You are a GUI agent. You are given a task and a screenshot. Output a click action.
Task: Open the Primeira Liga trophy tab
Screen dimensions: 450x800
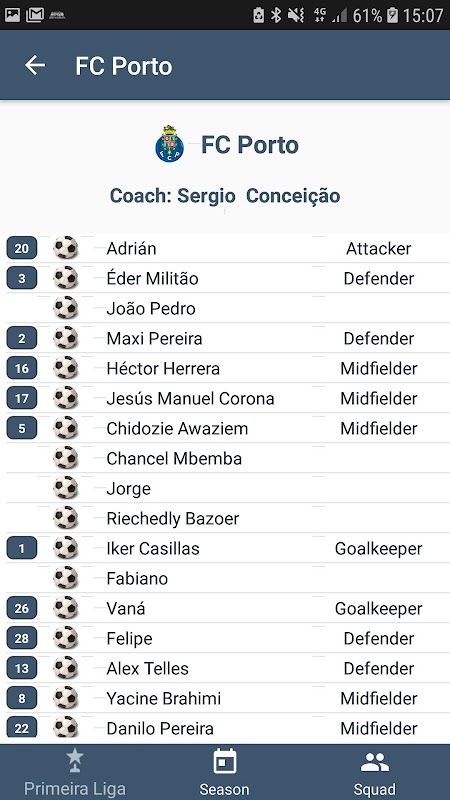(x=74, y=772)
